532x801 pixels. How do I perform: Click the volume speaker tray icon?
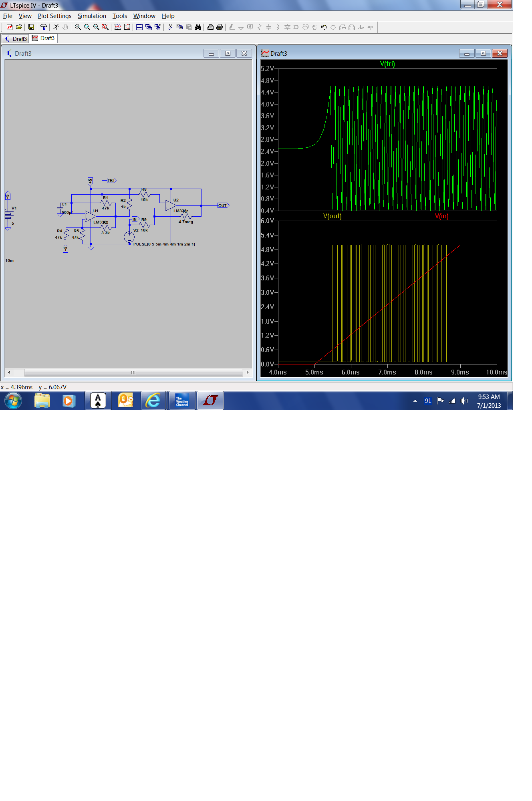click(464, 401)
